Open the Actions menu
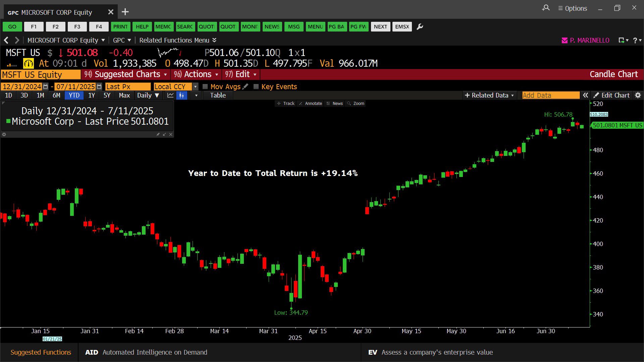Viewport: 644px width, 362px height. (196, 74)
